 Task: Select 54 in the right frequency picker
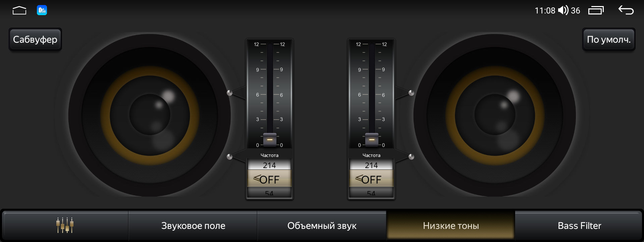tap(371, 193)
